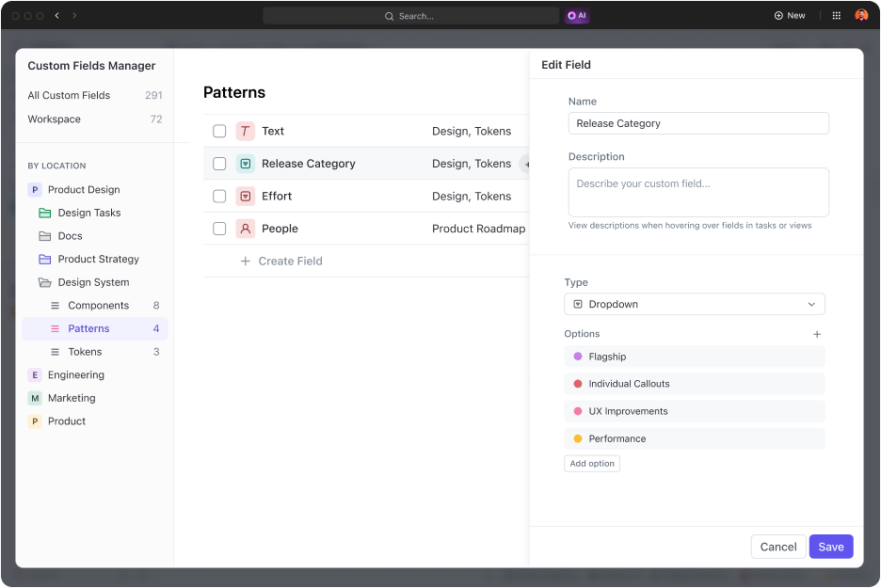Open the apps grid in the top bar
881x588 pixels.
[836, 15]
